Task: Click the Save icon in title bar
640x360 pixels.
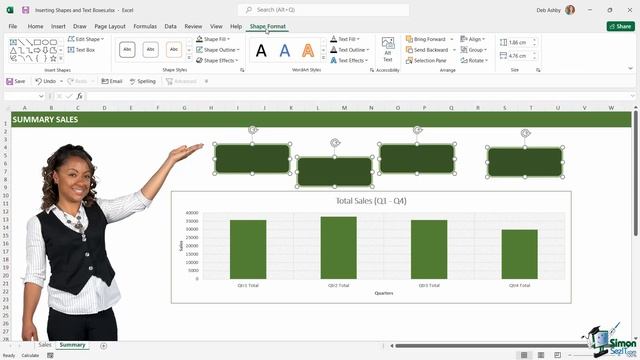Action: pos(25,10)
